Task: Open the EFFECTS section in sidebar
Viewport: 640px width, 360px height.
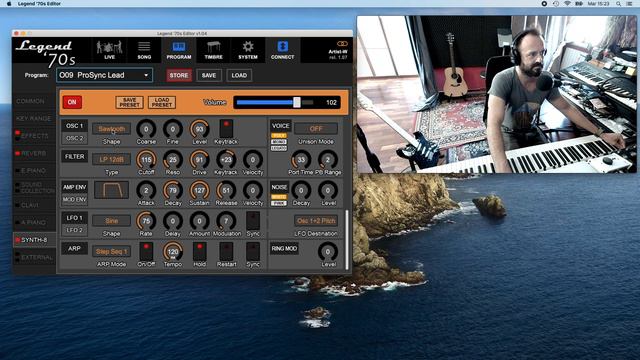Action: pyautogui.click(x=34, y=136)
